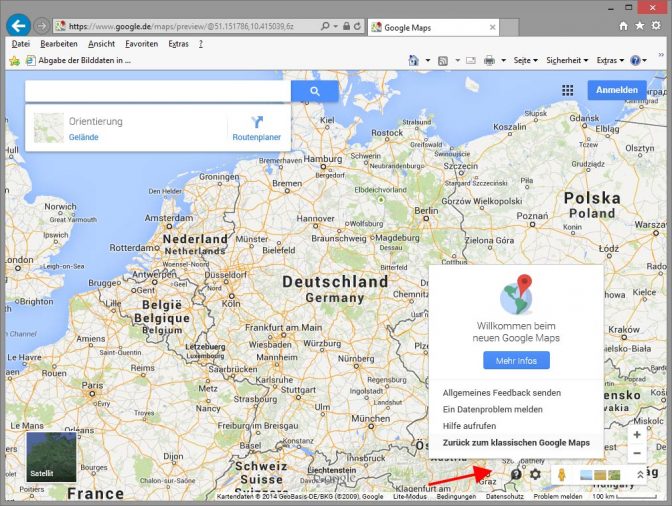Open the command bar Extras dropdown
672x506 pixels.
610,60
